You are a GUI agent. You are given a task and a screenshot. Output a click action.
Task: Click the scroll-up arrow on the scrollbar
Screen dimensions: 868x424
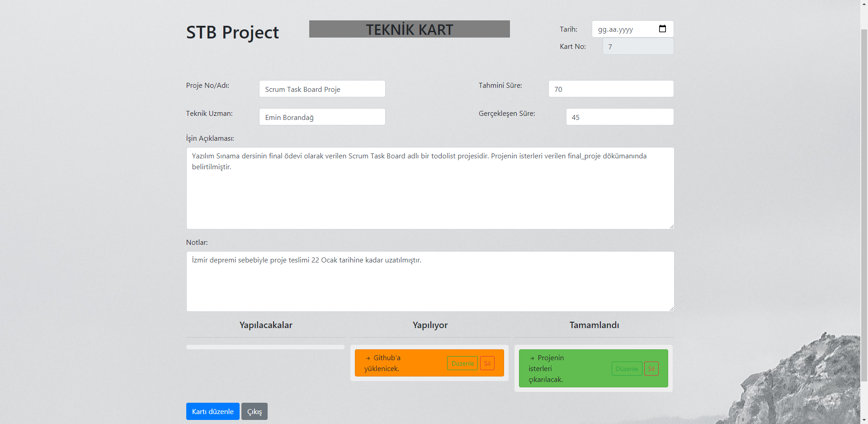(864, 4)
